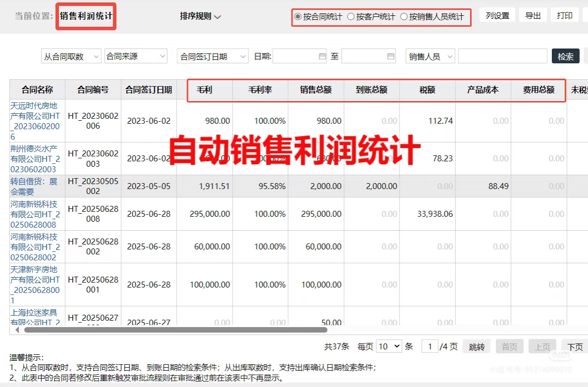Click page number input field
588x387 pixels.
click(x=430, y=346)
